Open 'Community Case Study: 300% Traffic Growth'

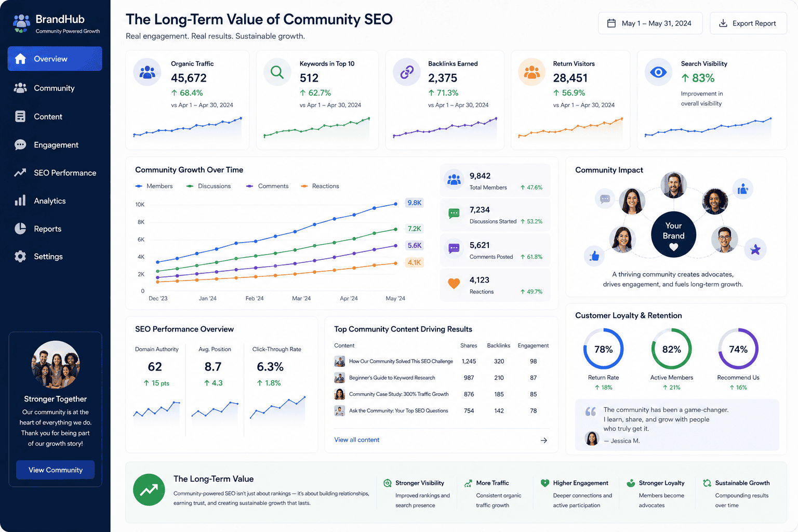[x=398, y=394]
